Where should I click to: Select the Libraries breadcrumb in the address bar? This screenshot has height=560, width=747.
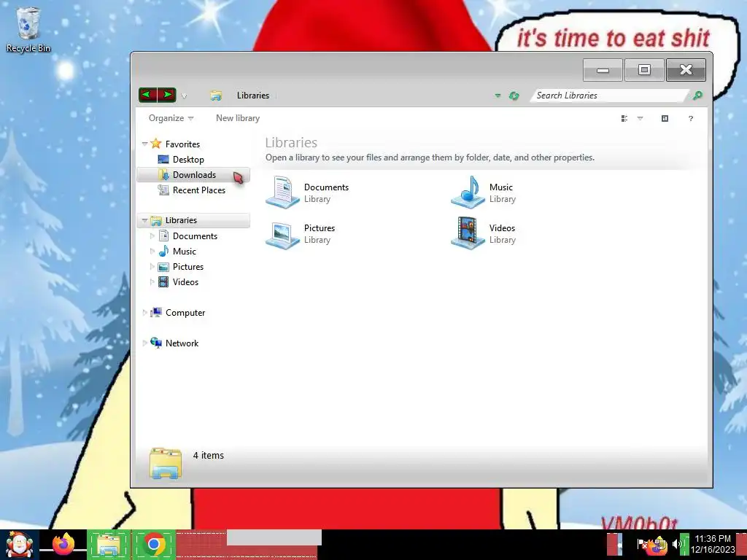coord(253,96)
